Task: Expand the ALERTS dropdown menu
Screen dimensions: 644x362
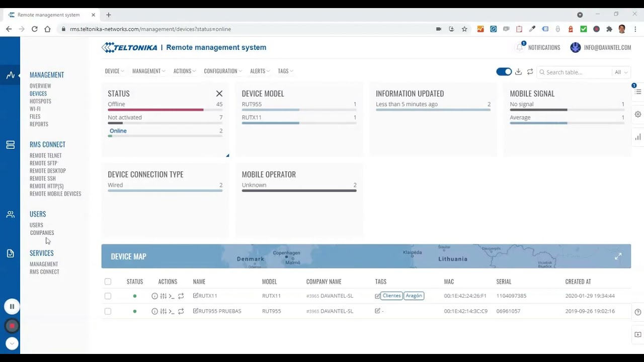Action: point(260,71)
